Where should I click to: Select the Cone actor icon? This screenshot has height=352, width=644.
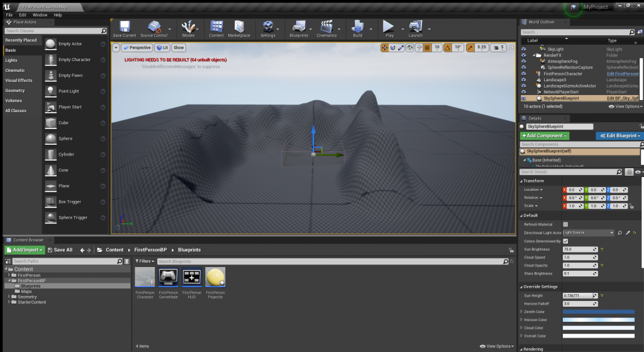(50, 170)
